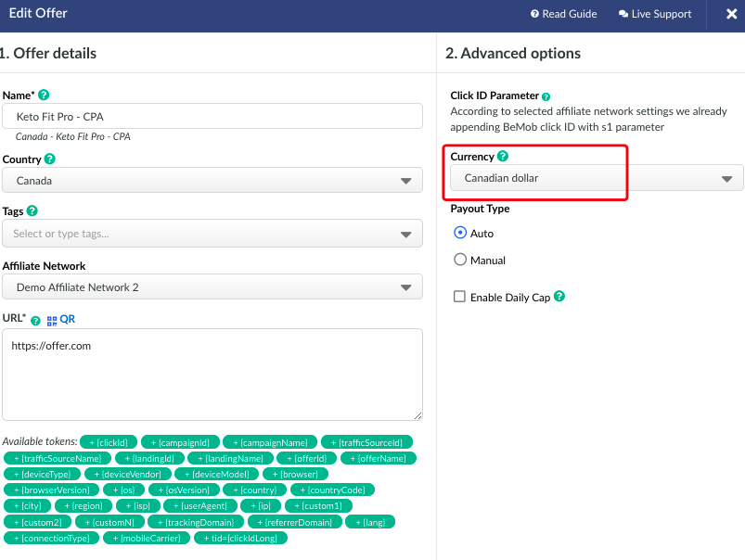Close the Edit Offer dialog
The height and width of the screenshot is (560, 745).
731,14
